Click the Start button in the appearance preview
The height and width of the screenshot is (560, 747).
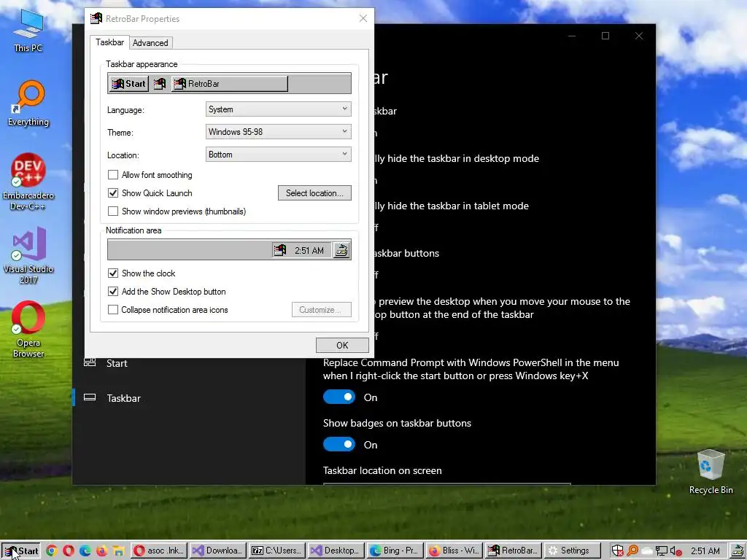tap(128, 84)
